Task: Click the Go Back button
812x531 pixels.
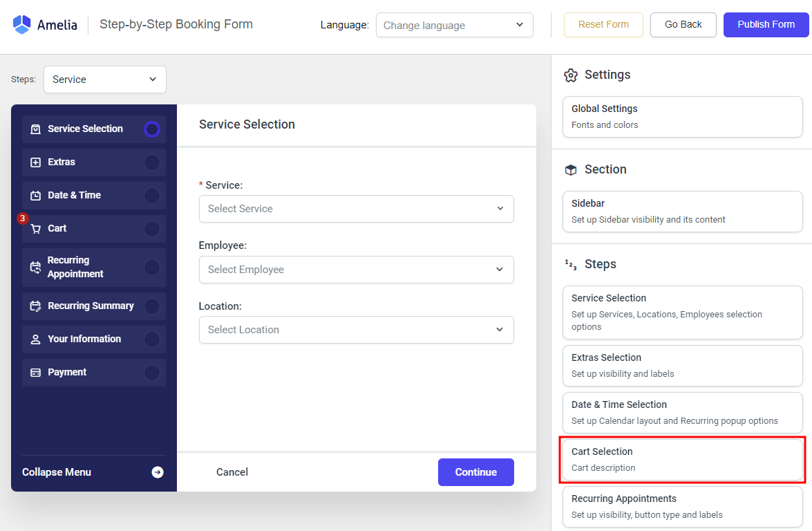Action: click(x=683, y=25)
